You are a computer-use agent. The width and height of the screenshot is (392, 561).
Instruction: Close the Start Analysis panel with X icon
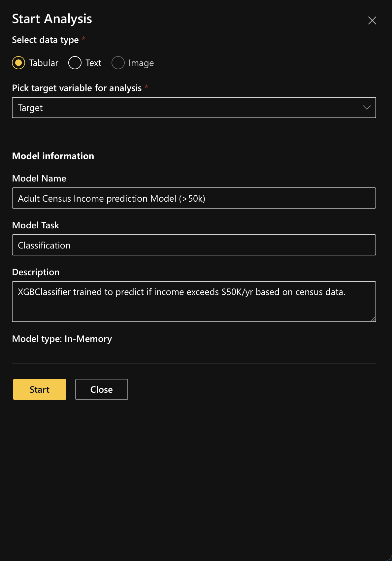[372, 20]
